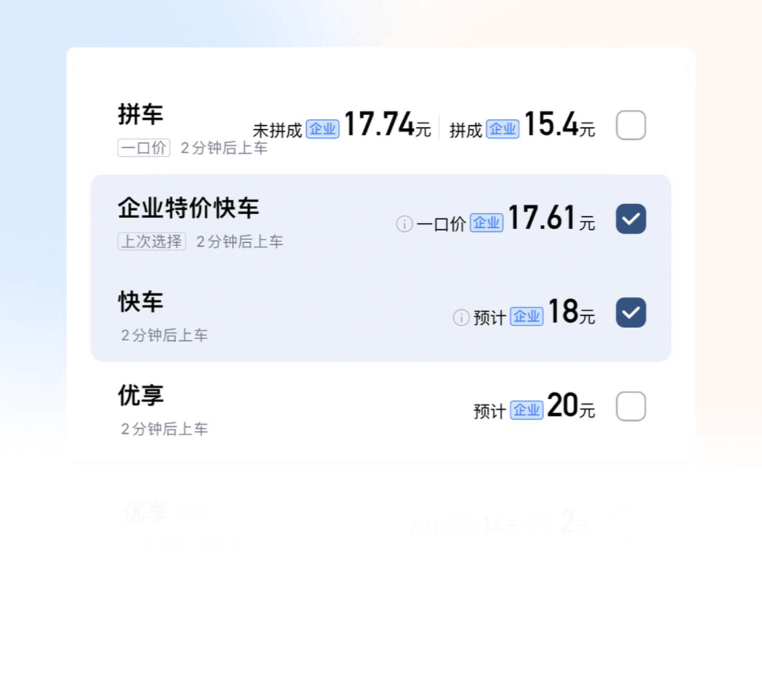Click 企业 badge next to 15.4元 price
The height and width of the screenshot is (700, 762).
(502, 129)
